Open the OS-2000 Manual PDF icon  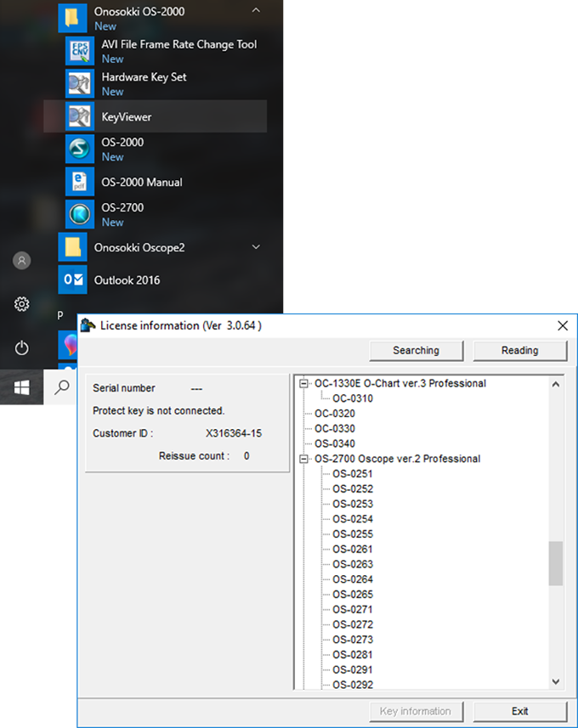click(x=80, y=182)
